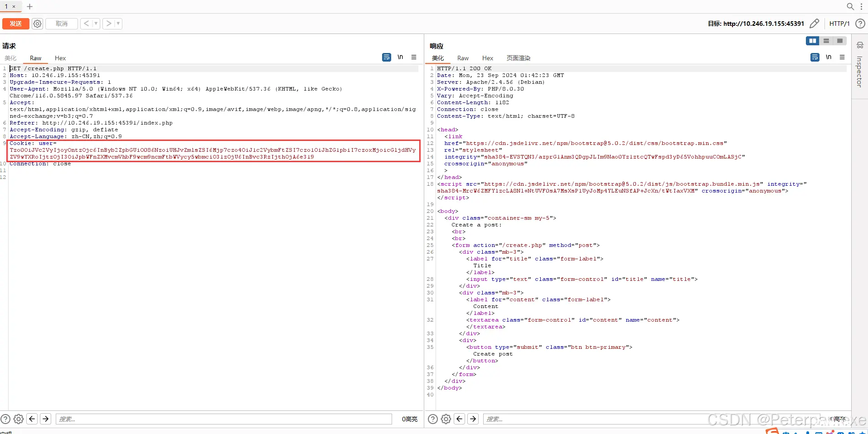The image size is (868, 434).
Task: Go to the previous request with the back arrow
Action: pyautogui.click(x=86, y=24)
